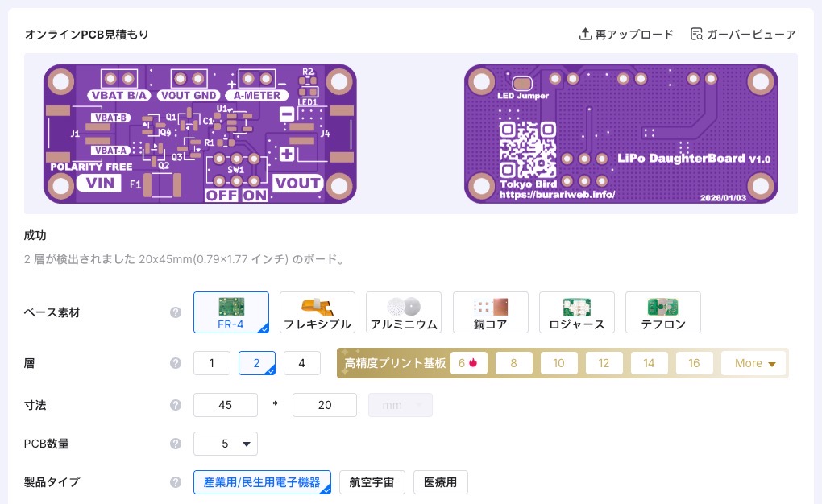Open the mm unit dropdown

(x=401, y=405)
